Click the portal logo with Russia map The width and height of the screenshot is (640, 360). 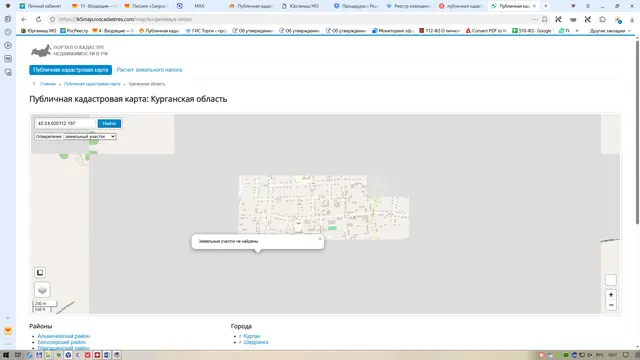pyautogui.click(x=69, y=51)
